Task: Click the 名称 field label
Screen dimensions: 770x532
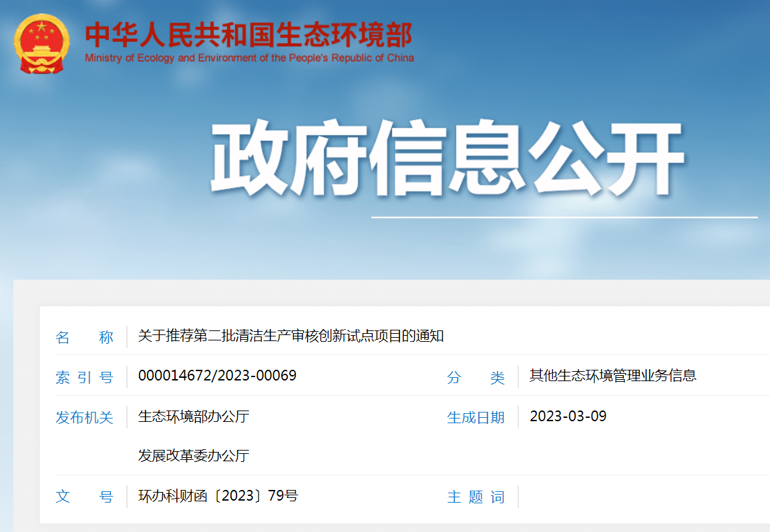Action: click(84, 337)
